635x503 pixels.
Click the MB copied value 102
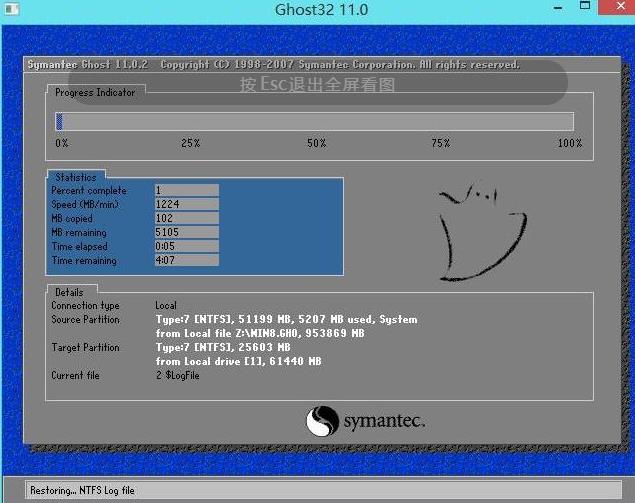pyautogui.click(x=187, y=218)
